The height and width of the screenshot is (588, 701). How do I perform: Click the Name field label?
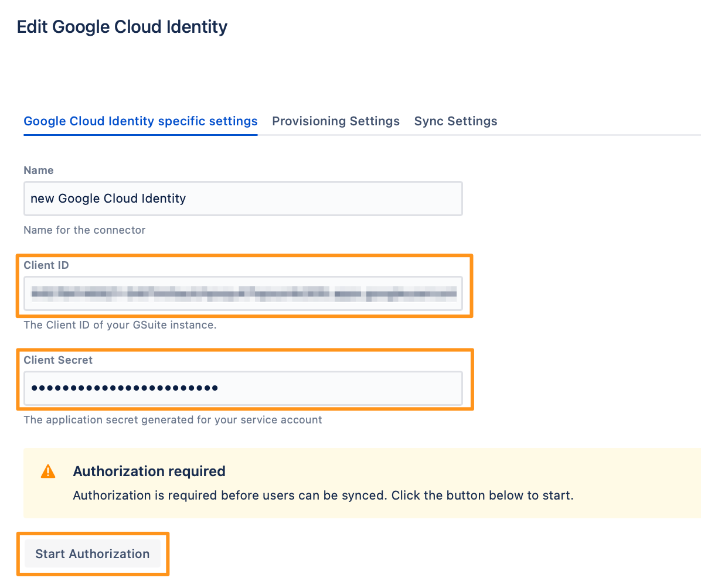point(39,170)
